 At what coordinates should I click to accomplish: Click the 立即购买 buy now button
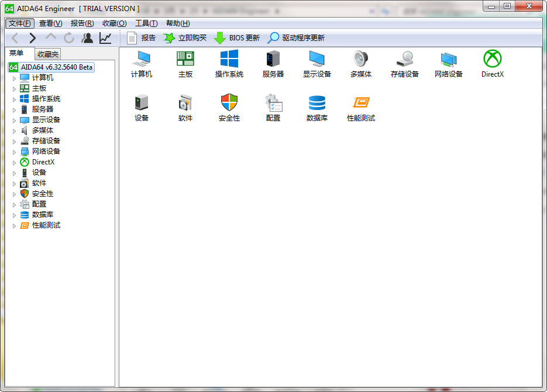185,37
